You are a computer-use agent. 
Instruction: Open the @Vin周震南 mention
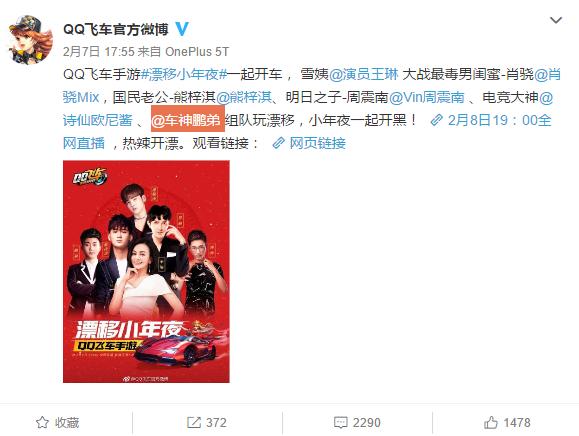pos(426,97)
